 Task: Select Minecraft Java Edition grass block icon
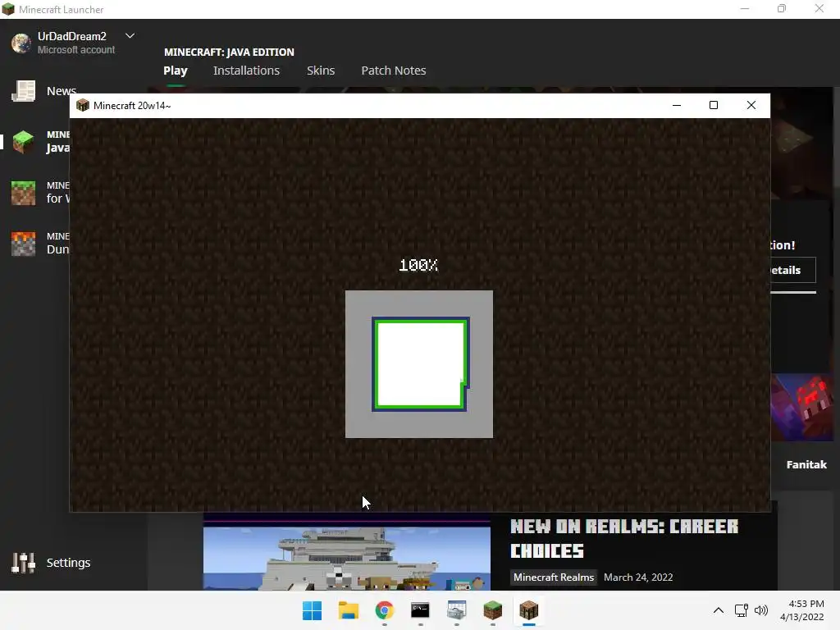pos(24,142)
